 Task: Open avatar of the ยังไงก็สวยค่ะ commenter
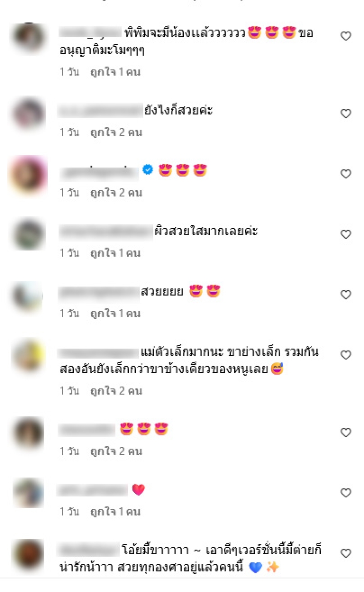(28, 113)
